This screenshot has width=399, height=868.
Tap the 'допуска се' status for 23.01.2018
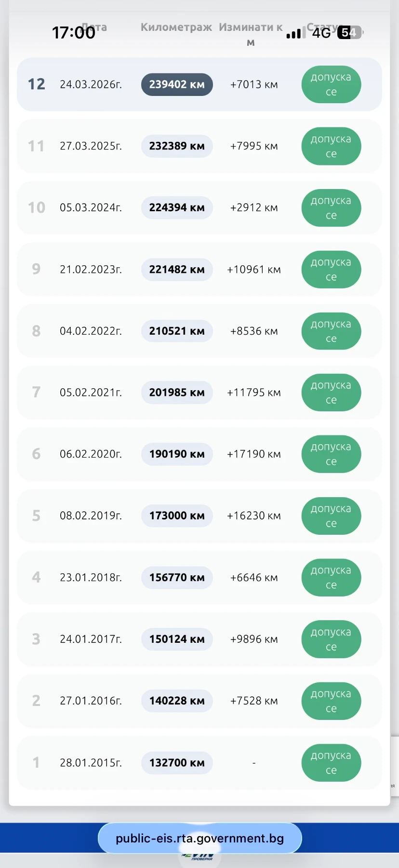coord(331,577)
